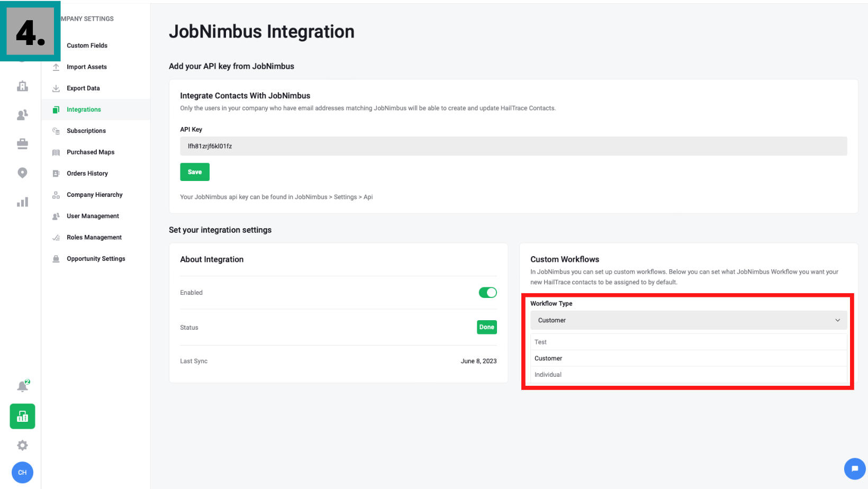
Task: Click the API Key input field
Action: [x=513, y=146]
